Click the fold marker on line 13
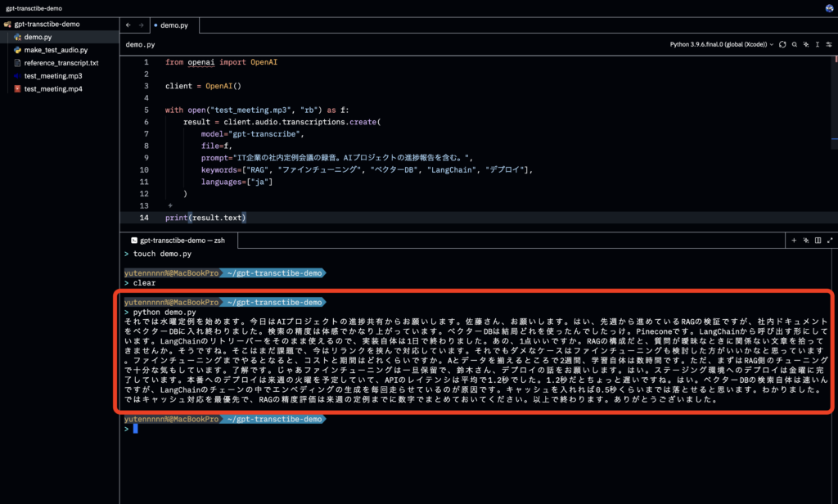 [x=170, y=205]
